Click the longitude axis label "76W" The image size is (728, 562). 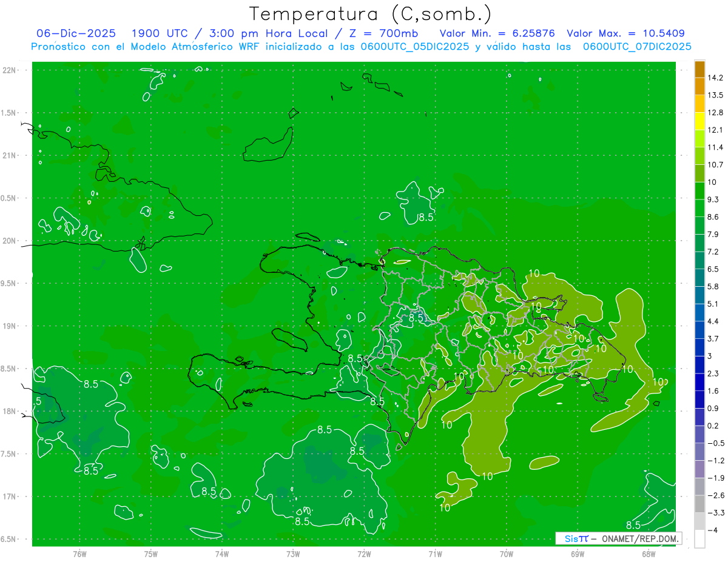(79, 554)
